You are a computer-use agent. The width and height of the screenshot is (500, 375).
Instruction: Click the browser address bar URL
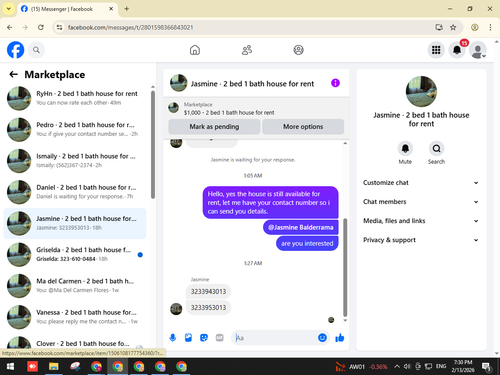130,27
